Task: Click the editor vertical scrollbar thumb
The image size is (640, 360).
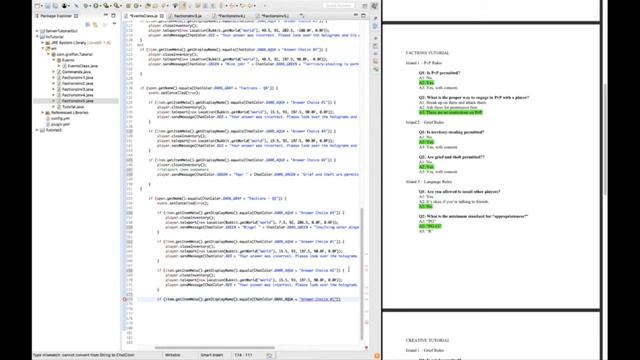Action: (x=362, y=273)
